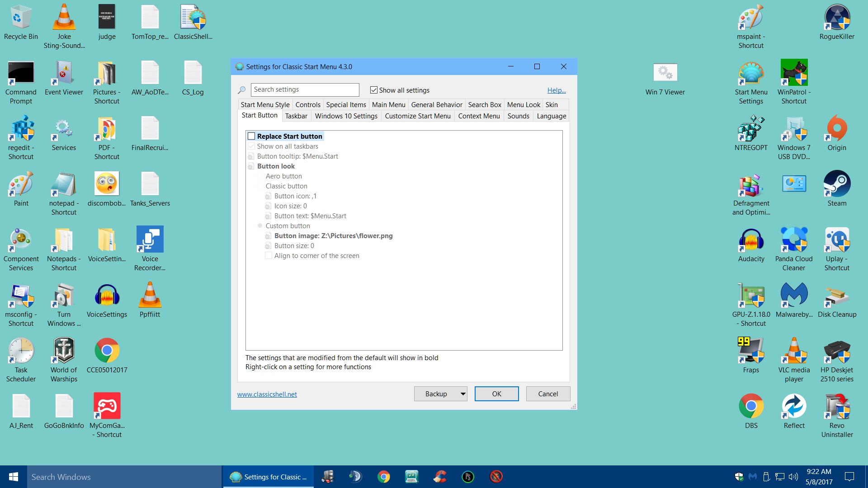Uncheck Show all settings
Screen dimensions: 868x488
point(374,90)
